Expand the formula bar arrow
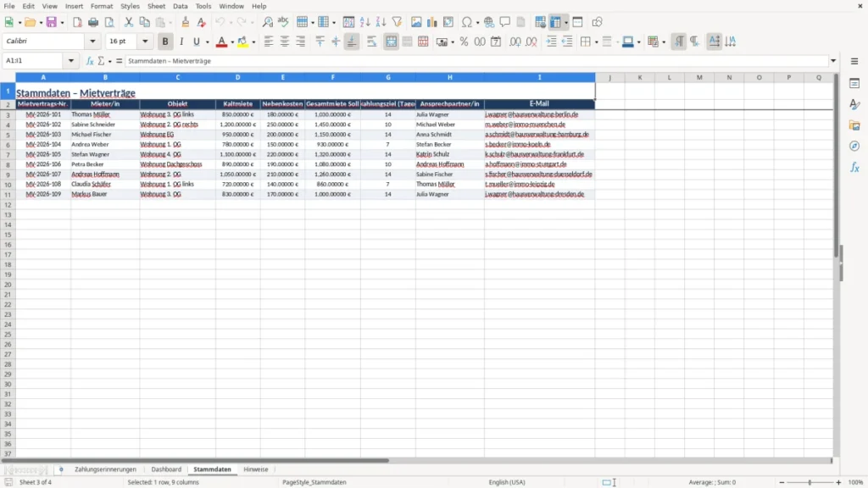 (833, 61)
